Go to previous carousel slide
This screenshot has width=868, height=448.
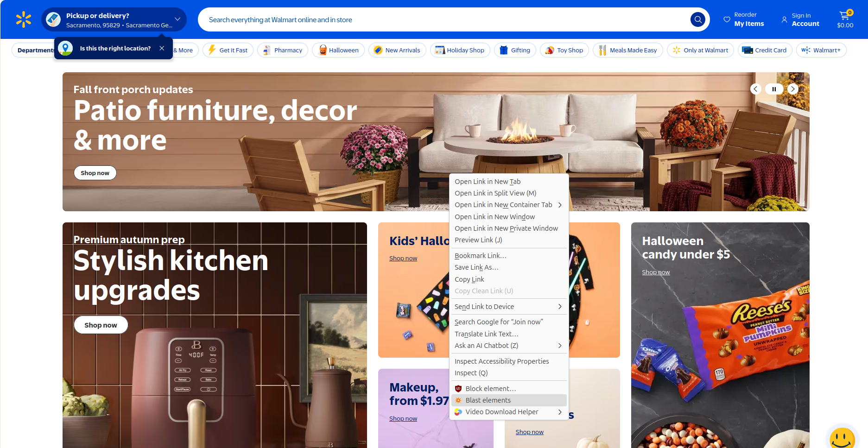[x=756, y=89]
